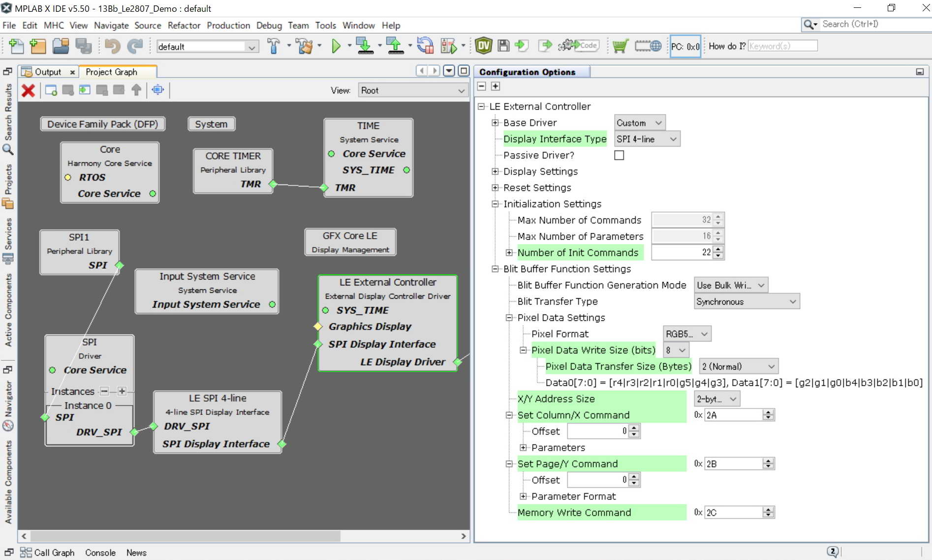The width and height of the screenshot is (932, 560).
Task: Open the Search Results sidebar magnifier icon
Action: pyautogui.click(x=8, y=150)
